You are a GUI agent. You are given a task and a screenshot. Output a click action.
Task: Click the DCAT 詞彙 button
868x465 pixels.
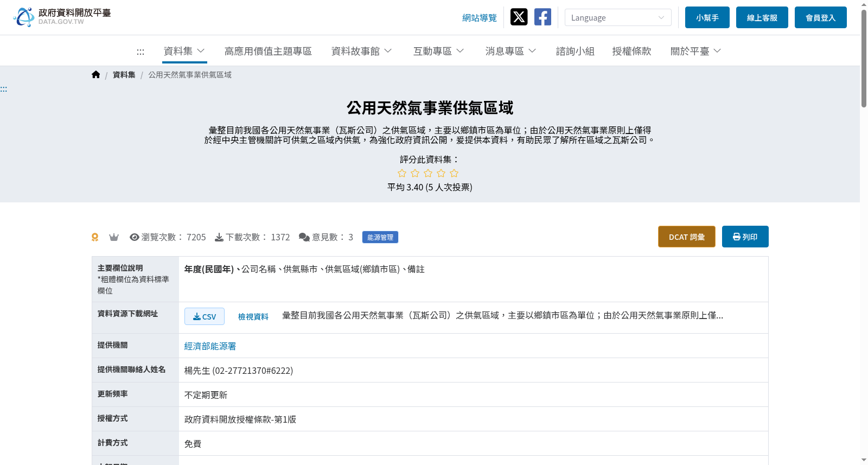[687, 237]
